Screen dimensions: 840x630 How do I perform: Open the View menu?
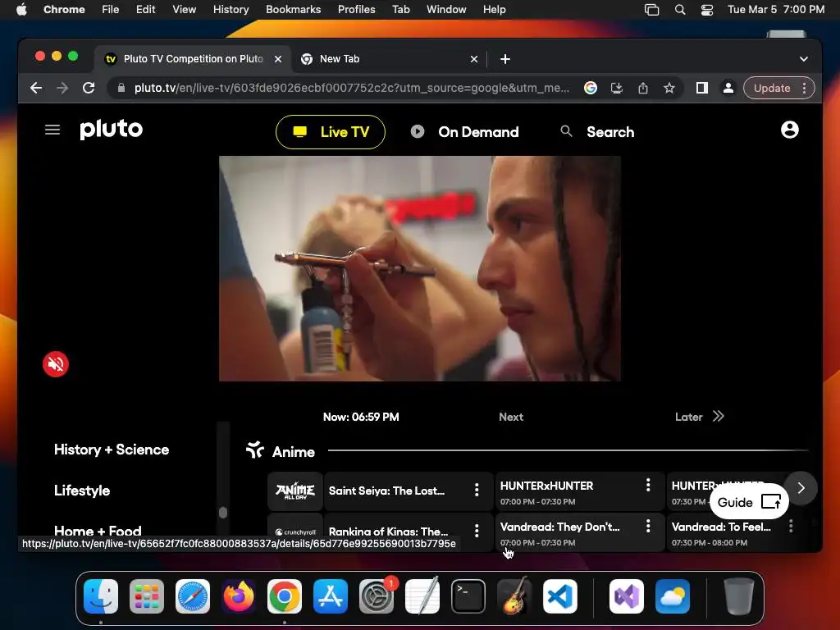(x=184, y=9)
